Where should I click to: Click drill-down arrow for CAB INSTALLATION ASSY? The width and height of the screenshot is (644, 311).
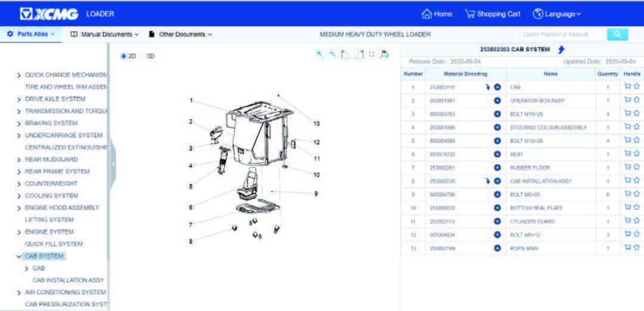coord(488,181)
